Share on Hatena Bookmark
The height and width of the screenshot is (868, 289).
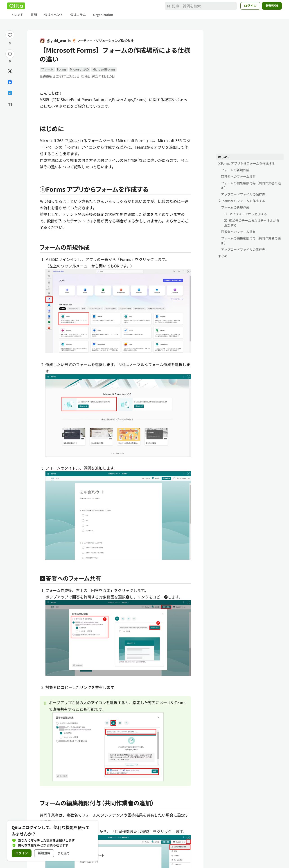[x=10, y=93]
